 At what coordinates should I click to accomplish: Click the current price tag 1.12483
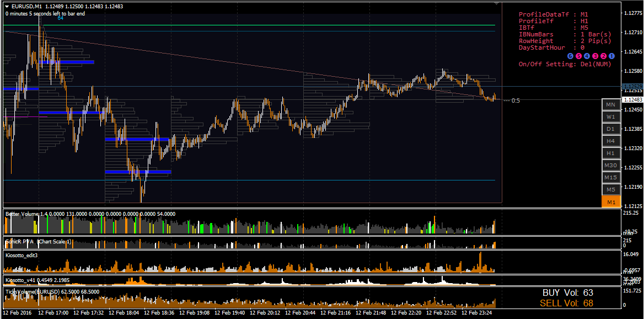click(632, 100)
